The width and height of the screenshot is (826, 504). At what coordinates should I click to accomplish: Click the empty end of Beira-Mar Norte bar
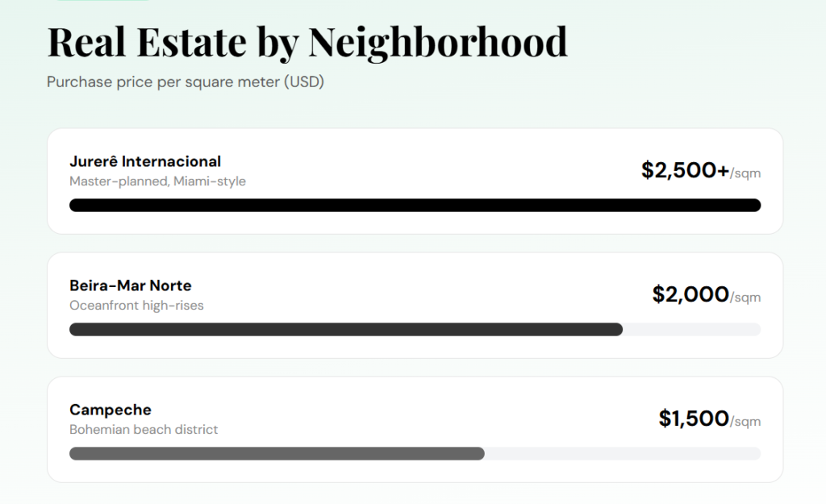tap(691, 329)
